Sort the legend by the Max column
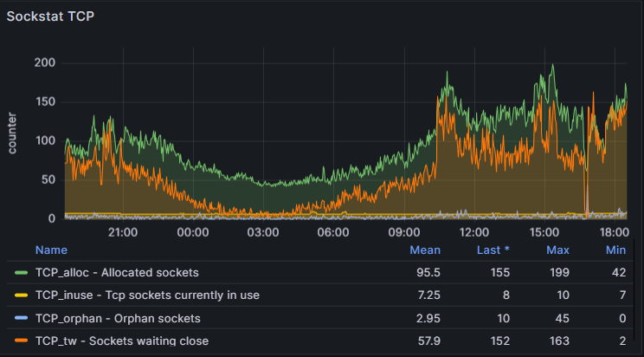Screen dimensions: 644x357 coord(557,250)
